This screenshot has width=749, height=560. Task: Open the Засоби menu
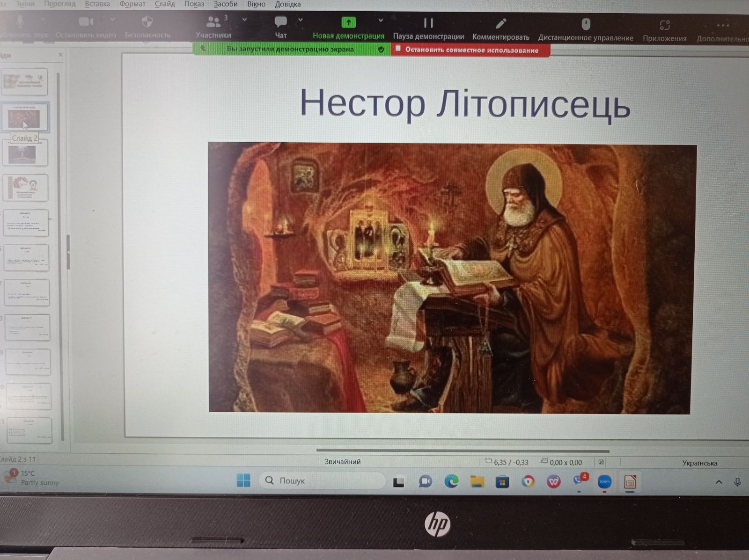[226, 4]
